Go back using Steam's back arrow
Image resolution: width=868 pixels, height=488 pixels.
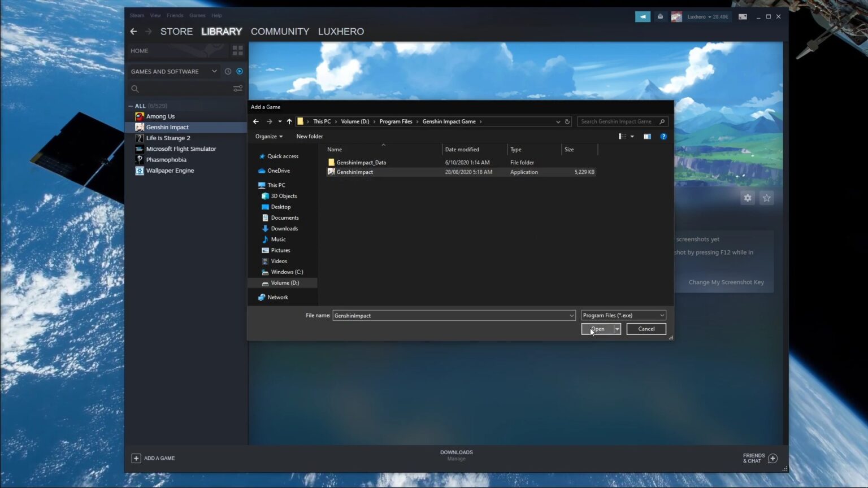coord(134,32)
